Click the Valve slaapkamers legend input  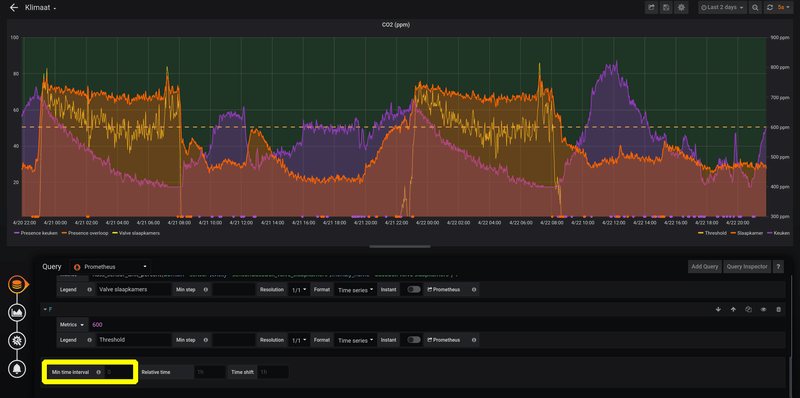point(134,289)
